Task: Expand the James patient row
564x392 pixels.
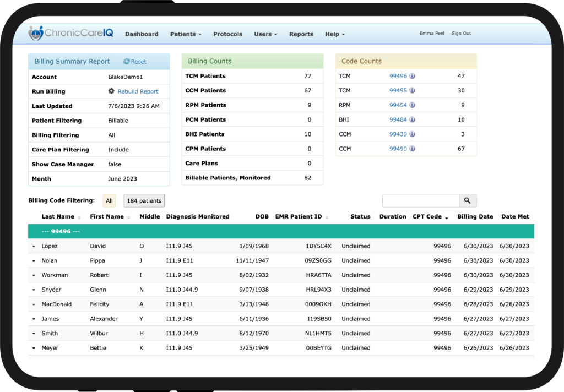Action: click(34, 319)
